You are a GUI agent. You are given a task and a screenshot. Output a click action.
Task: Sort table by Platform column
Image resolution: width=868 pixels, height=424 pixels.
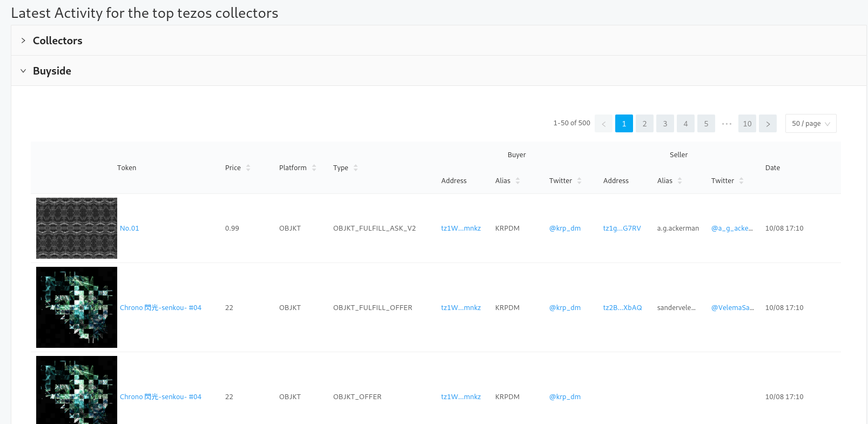297,168
